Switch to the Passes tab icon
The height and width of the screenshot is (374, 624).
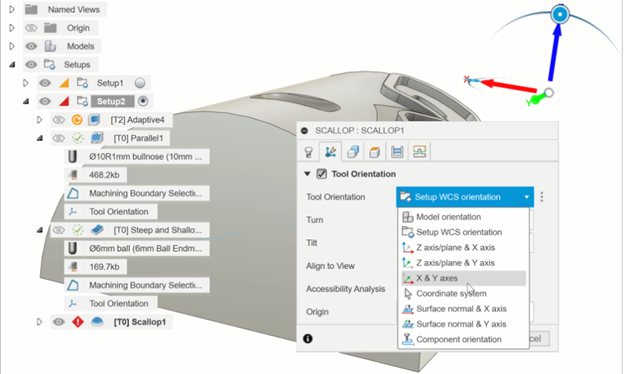397,152
